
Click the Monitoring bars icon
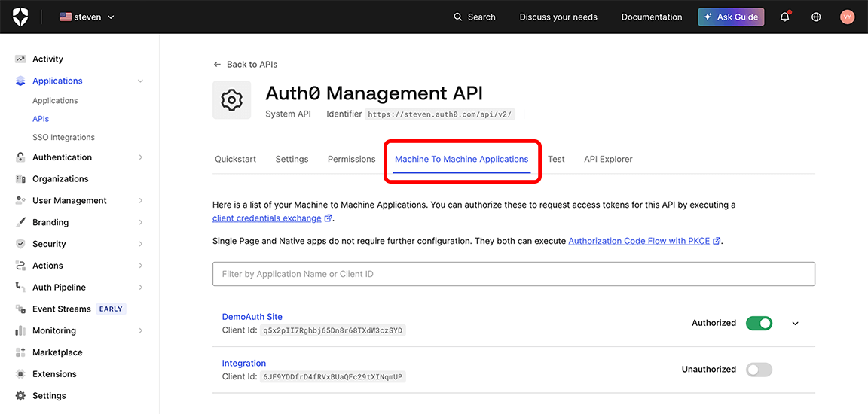click(20, 330)
